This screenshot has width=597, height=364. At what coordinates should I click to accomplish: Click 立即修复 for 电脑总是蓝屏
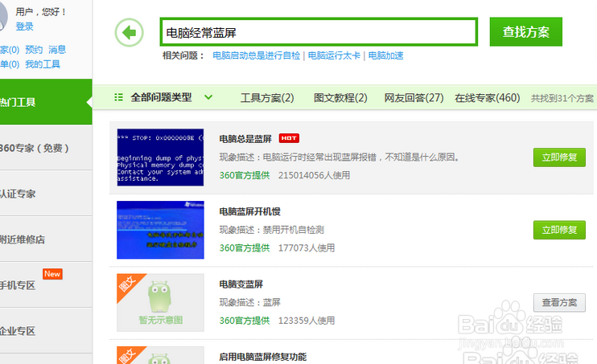coord(559,157)
